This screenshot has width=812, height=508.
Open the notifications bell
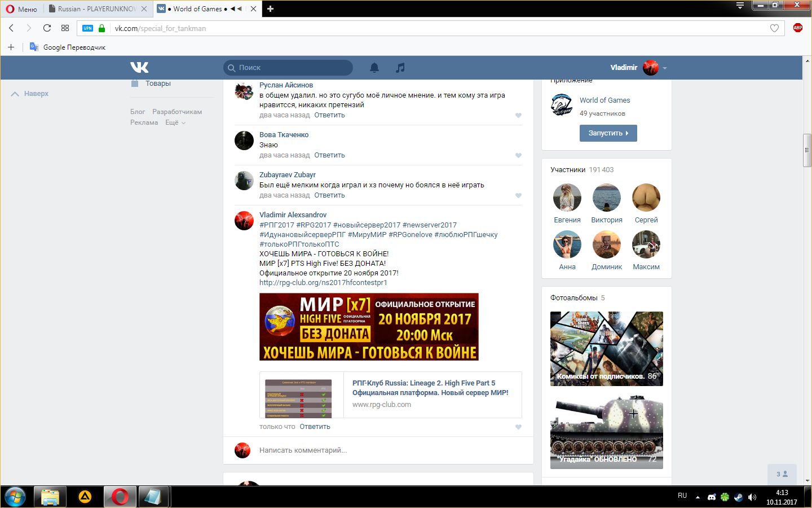[x=374, y=68]
